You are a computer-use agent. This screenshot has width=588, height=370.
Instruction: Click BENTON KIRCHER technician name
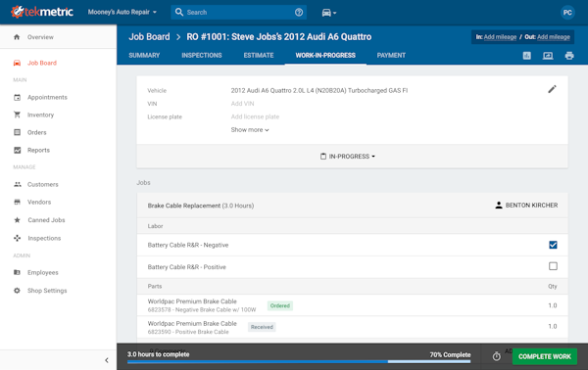coord(531,206)
